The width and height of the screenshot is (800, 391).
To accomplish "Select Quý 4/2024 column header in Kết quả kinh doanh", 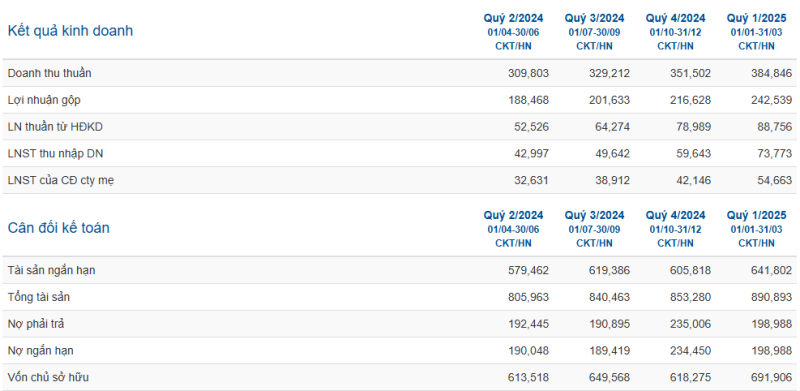I will point(676,18).
